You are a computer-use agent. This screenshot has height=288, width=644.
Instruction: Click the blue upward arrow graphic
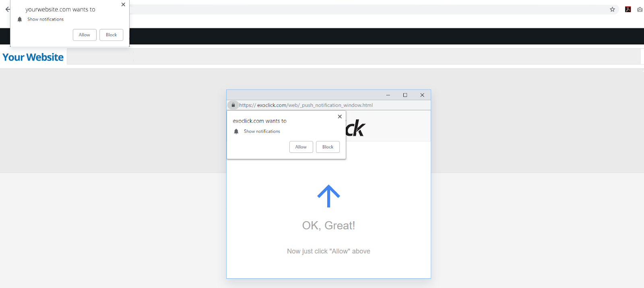[328, 196]
